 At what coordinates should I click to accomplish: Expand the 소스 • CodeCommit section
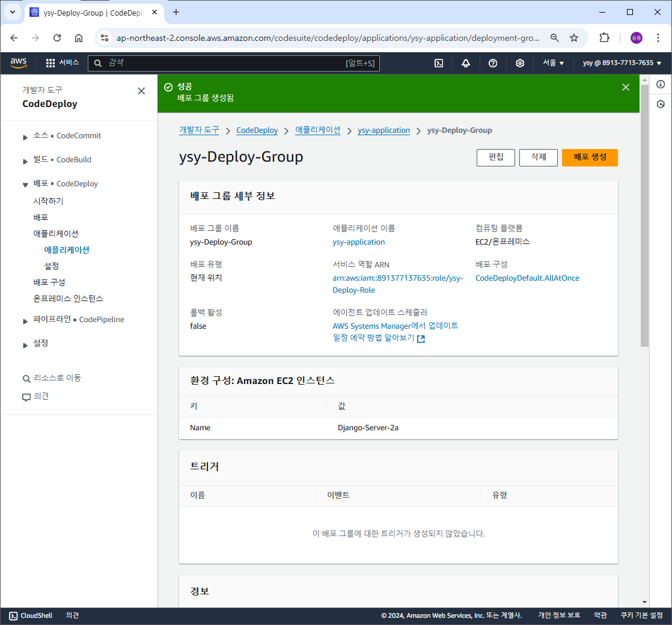click(x=25, y=137)
